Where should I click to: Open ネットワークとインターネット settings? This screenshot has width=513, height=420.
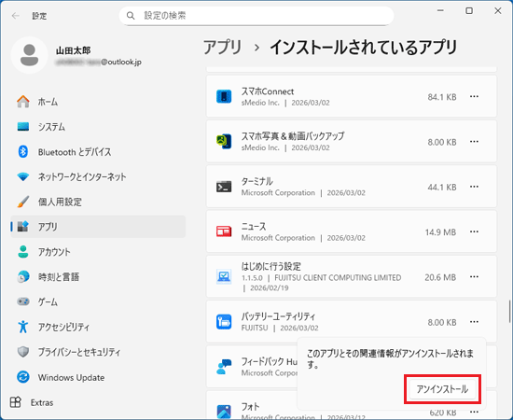pyautogui.click(x=98, y=176)
